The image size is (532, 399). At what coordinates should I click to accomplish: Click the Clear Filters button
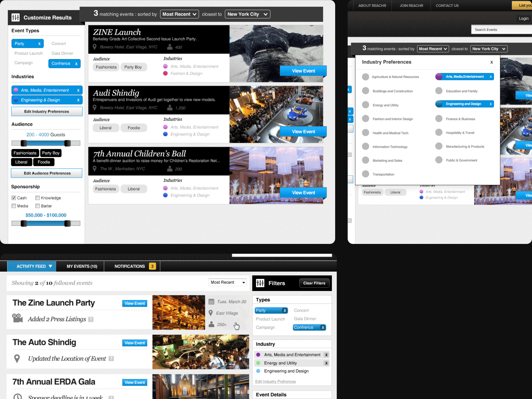pyautogui.click(x=314, y=283)
